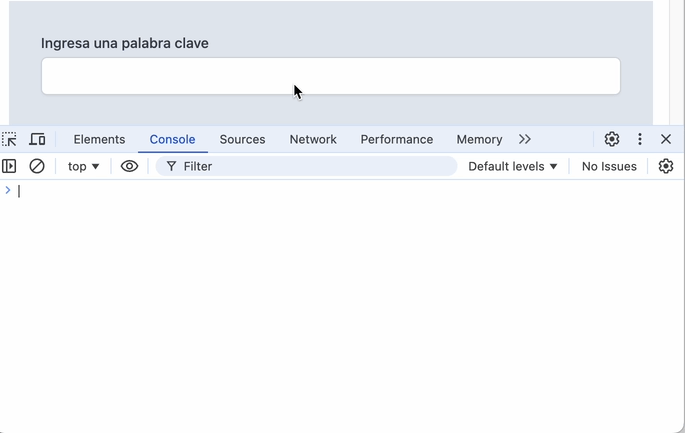Open the top JavaScript context dropdown
This screenshot has height=433, width=685.
click(x=84, y=166)
